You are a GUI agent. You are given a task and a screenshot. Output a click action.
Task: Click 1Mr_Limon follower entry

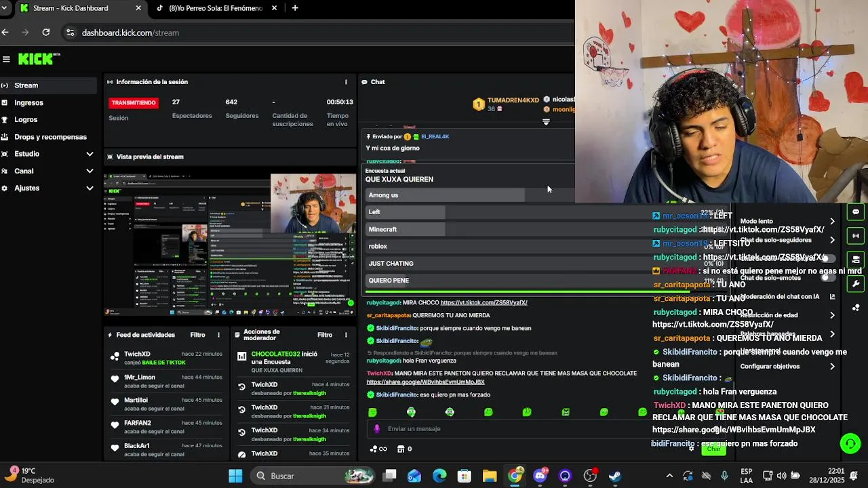(x=166, y=381)
